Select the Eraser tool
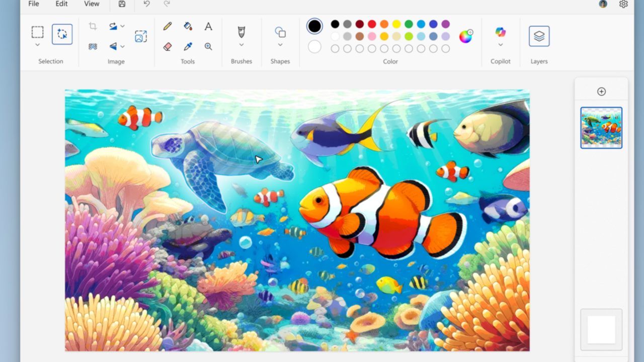644x362 pixels. pyautogui.click(x=168, y=46)
